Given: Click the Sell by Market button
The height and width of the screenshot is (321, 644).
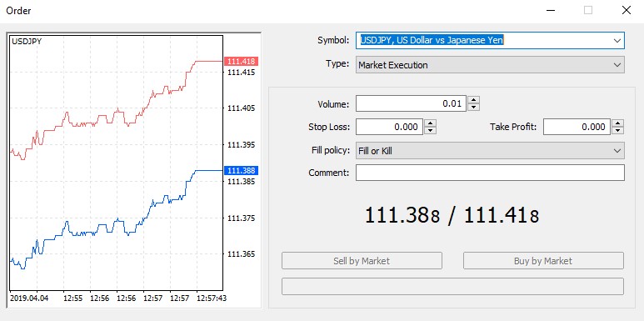Looking at the screenshot, I should [x=362, y=261].
